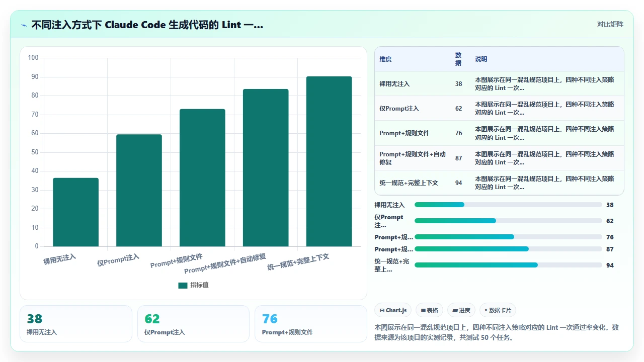The image size is (644, 362).
Task: Click table value 76
Action: [458, 133]
